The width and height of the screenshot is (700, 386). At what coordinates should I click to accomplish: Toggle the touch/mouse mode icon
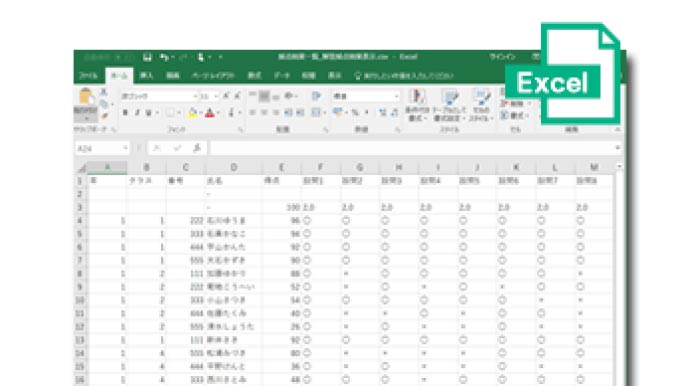pyautogui.click(x=201, y=57)
